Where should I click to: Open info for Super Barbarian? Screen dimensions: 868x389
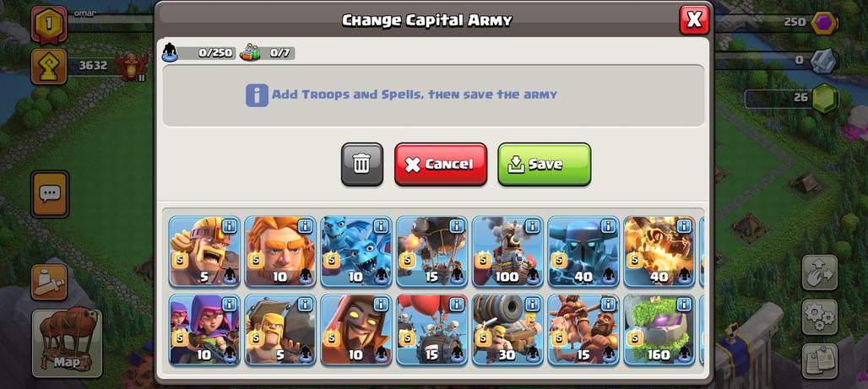pos(229,226)
